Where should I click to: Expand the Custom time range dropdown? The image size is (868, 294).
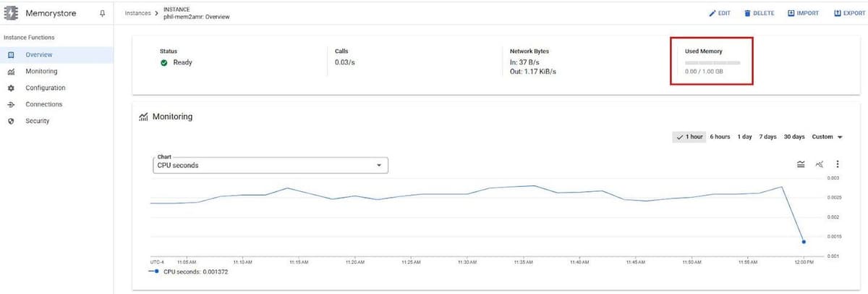click(827, 137)
